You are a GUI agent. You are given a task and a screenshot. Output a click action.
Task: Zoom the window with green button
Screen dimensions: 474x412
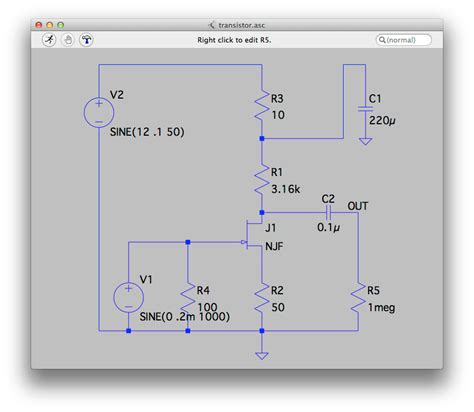point(61,25)
